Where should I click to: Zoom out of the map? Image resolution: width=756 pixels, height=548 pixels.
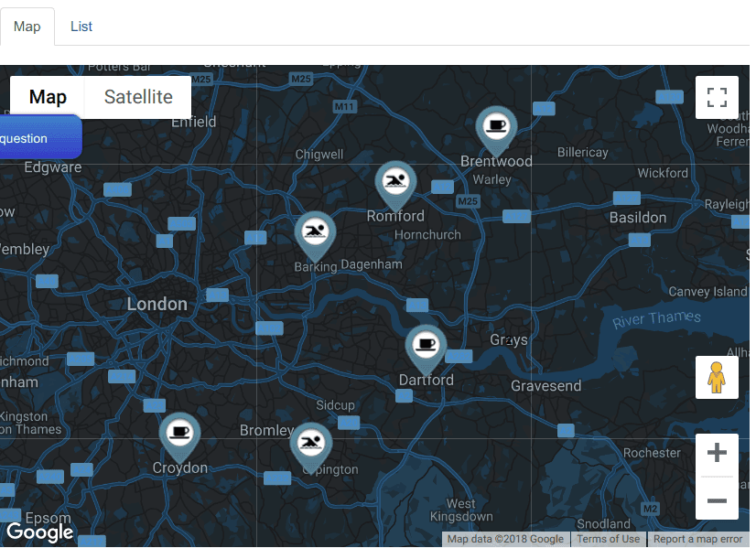pos(717,500)
